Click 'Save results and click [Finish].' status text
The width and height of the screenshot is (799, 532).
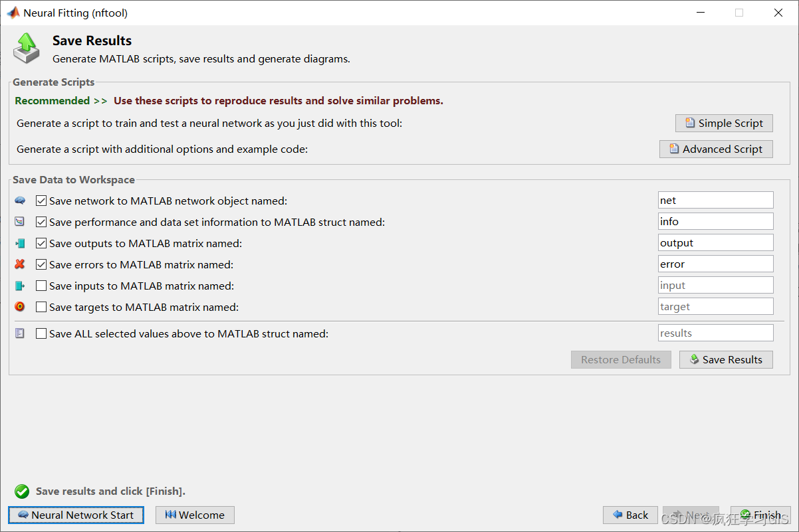(x=110, y=491)
